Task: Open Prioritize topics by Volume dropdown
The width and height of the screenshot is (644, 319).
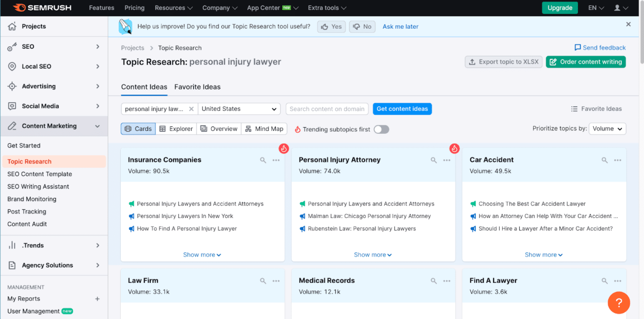Action: click(x=608, y=129)
